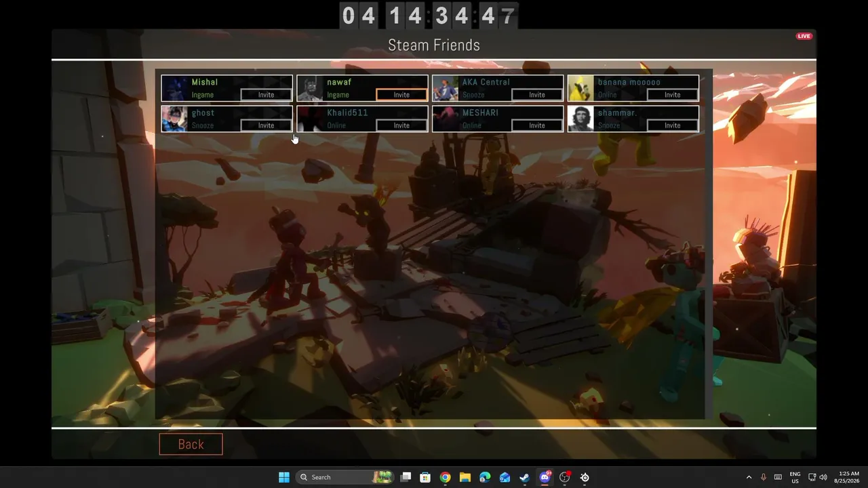Show hidden system tray icons
Viewport: 868px width, 488px height.
pos(749,477)
